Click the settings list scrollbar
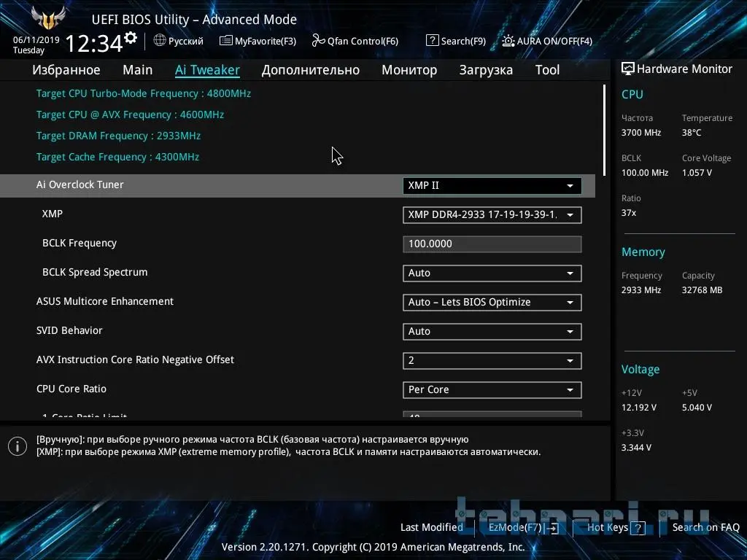The height and width of the screenshot is (560, 747). (x=604, y=131)
